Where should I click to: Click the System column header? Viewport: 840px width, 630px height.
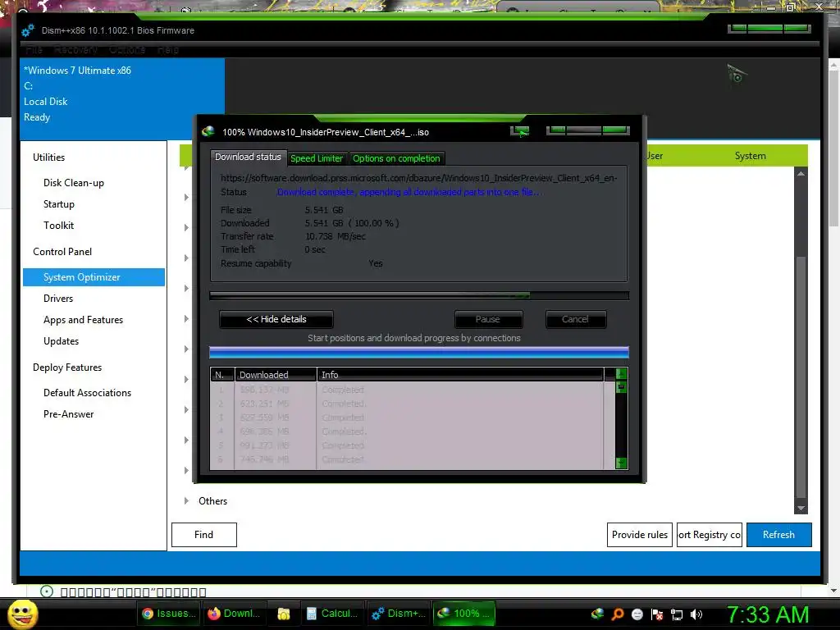pyautogui.click(x=750, y=156)
